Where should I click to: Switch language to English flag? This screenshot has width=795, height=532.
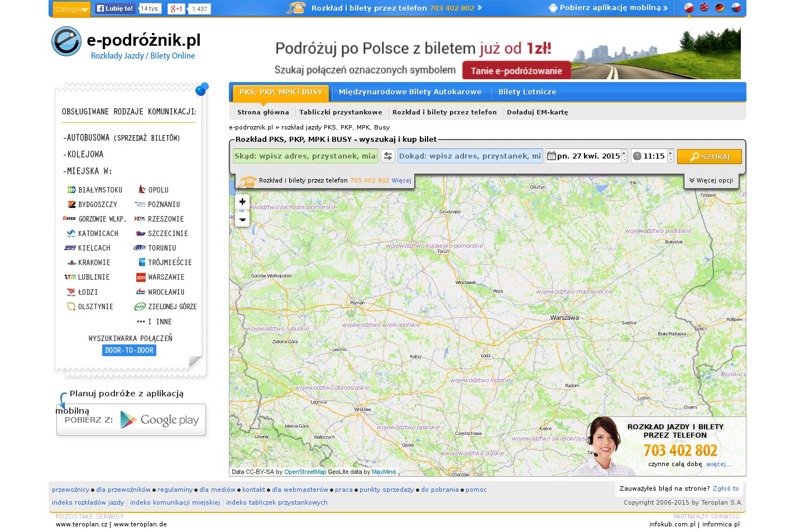704,8
